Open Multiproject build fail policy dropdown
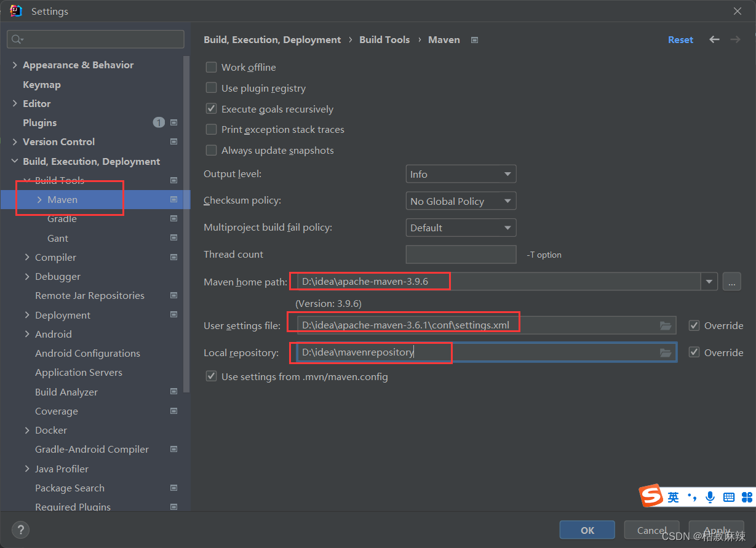 pyautogui.click(x=461, y=228)
